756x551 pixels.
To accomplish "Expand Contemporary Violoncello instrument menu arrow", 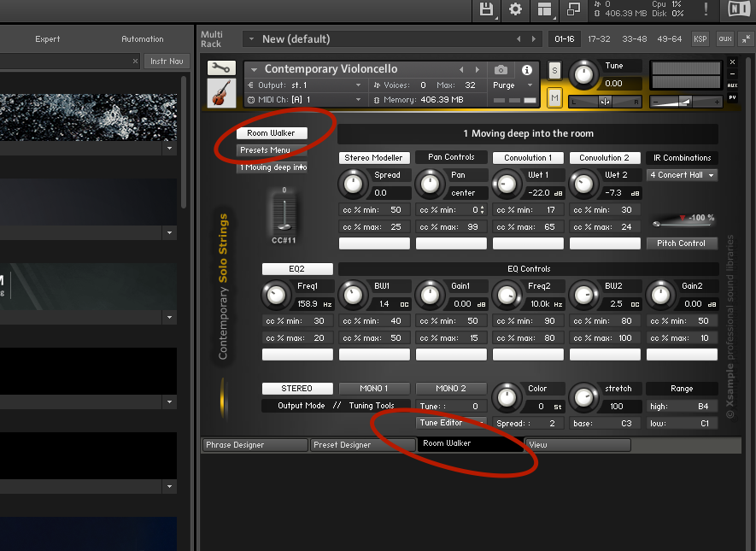I will coord(254,70).
